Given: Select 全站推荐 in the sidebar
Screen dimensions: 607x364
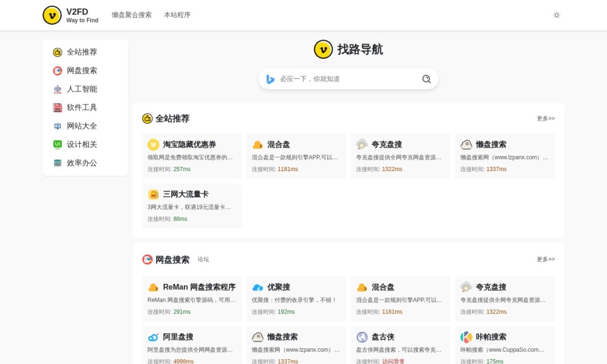Looking at the screenshot, I should pos(81,52).
